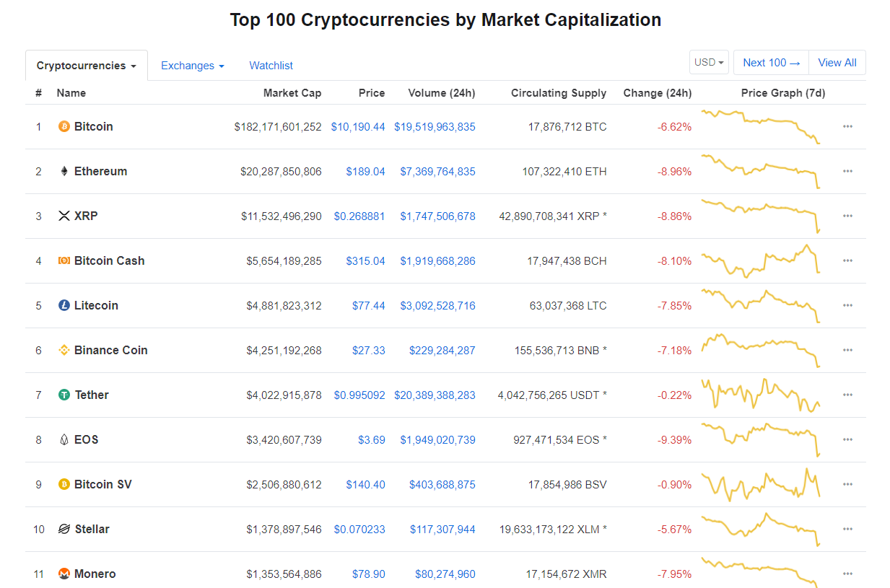Sort table by Market Cap column header
Viewport: 890px width, 588px height.
tap(292, 93)
